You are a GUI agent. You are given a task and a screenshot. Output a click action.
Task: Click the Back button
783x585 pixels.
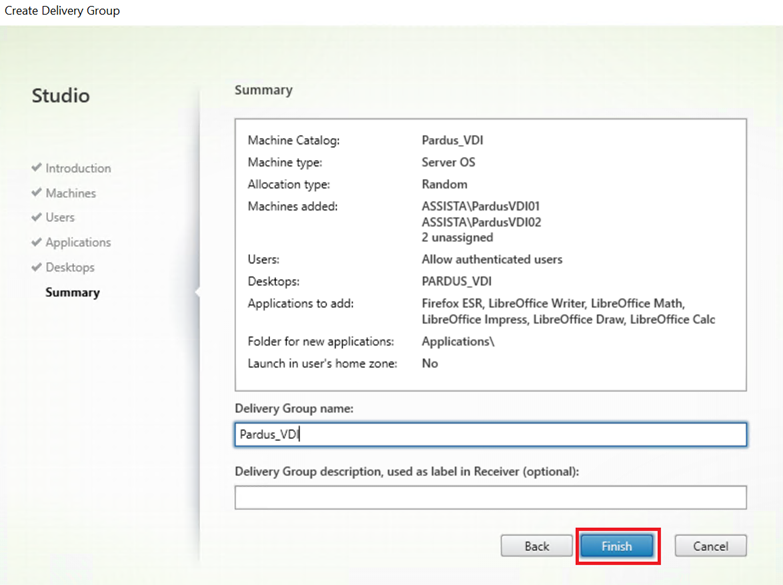pos(537,546)
